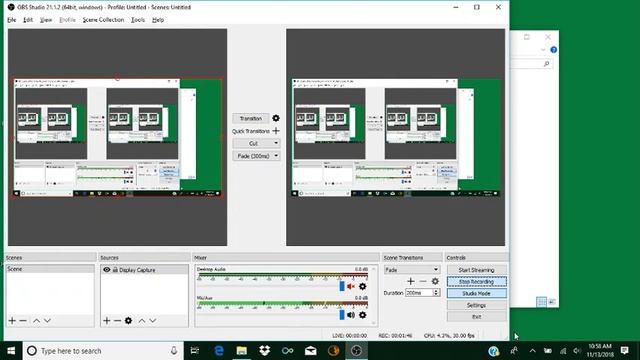Open transition settings gear beside Transition button
Screen dimensions: 640x360
276,118
